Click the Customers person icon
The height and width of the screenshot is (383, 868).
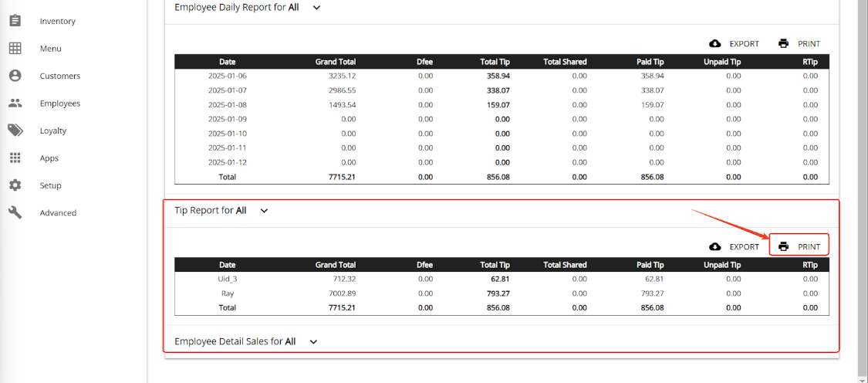(x=15, y=76)
